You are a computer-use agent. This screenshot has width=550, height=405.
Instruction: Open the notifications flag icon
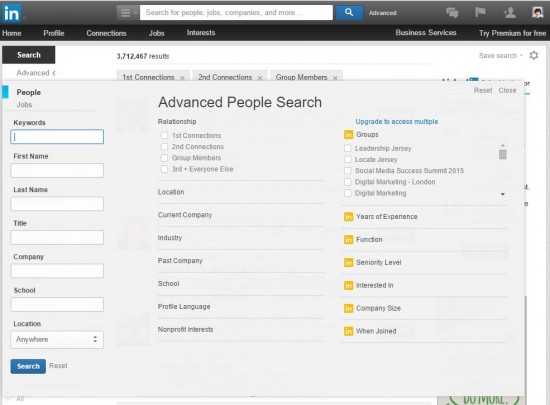point(480,12)
